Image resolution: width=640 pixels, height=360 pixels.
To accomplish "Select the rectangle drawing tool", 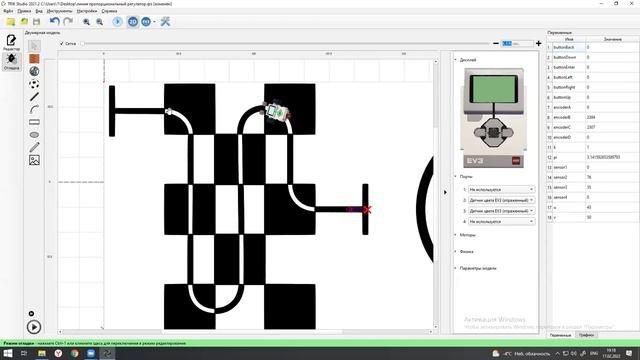I will tap(34, 122).
